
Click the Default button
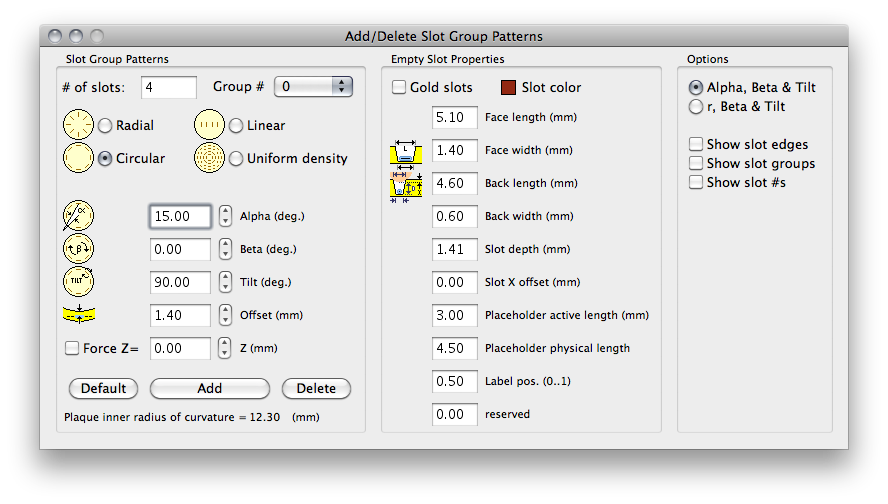coord(103,388)
